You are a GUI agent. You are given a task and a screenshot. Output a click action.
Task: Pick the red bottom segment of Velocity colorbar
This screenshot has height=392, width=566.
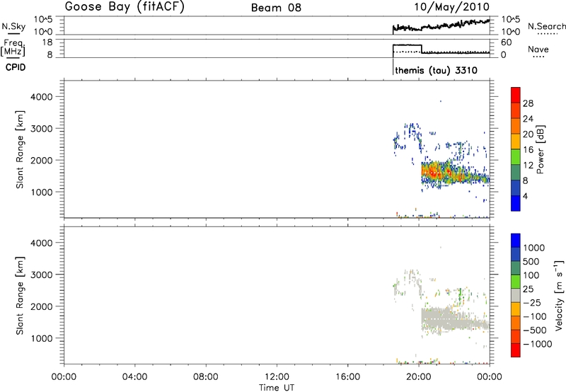pos(516,350)
